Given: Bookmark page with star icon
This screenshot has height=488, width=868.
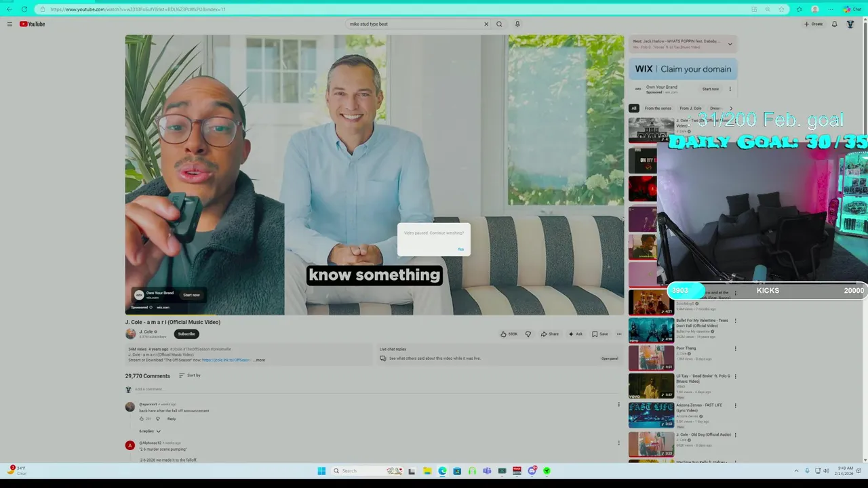Looking at the screenshot, I should pyautogui.click(x=782, y=9).
